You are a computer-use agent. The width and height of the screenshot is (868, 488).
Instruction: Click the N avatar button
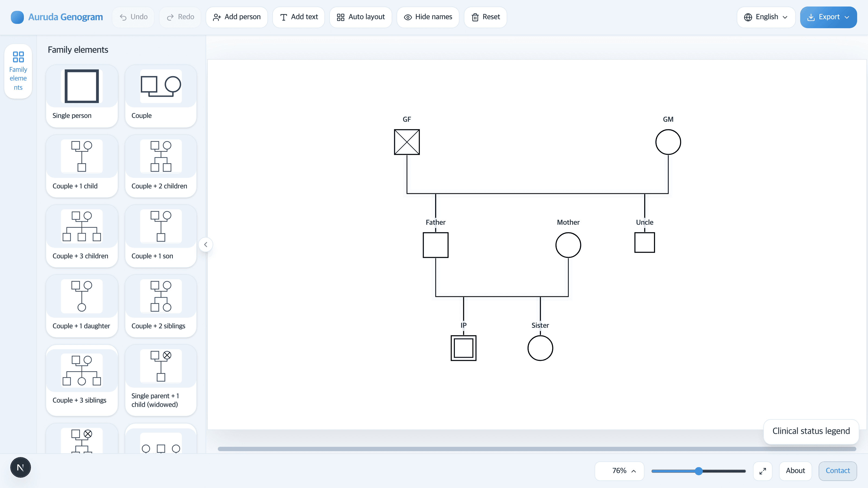(20, 467)
